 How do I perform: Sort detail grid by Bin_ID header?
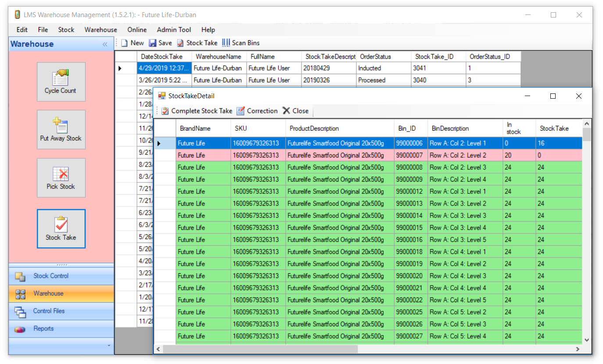tap(411, 128)
